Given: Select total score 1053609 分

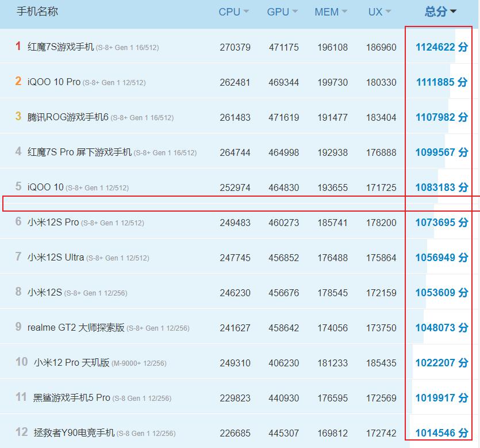Looking at the screenshot, I should 441,293.
